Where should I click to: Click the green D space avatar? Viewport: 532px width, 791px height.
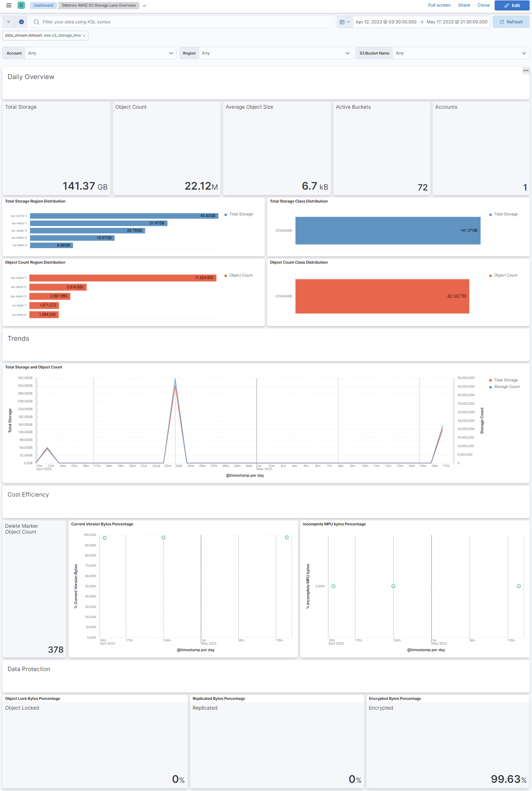pyautogui.click(x=21, y=5)
